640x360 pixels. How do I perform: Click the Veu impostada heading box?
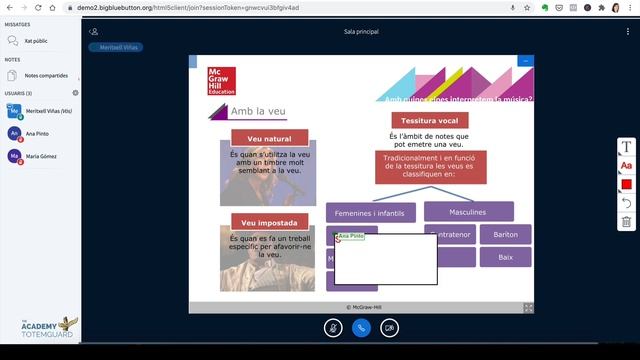(x=269, y=222)
